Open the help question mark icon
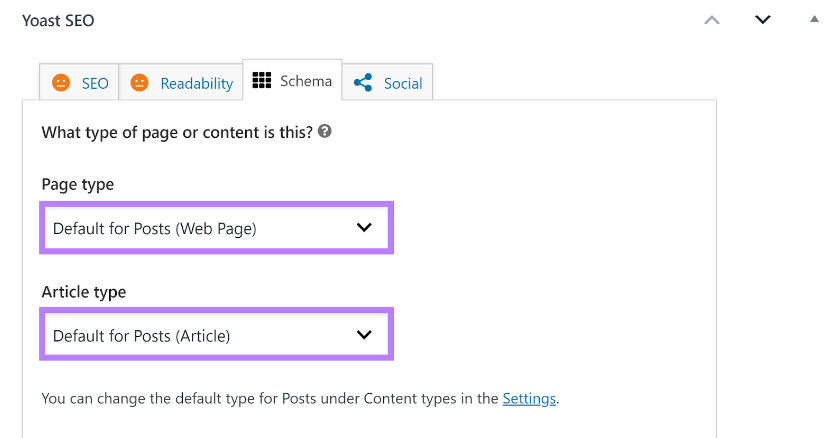This screenshot has width=837, height=438. click(324, 131)
